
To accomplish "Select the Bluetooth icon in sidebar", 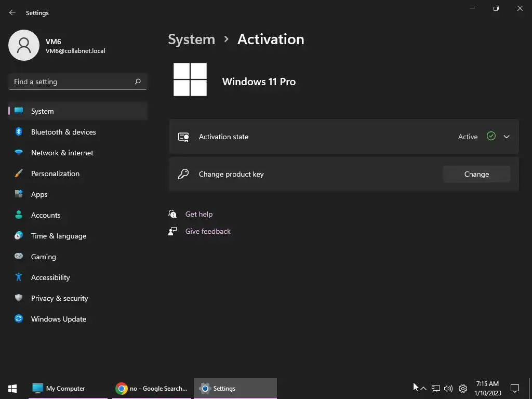I will [19, 131].
